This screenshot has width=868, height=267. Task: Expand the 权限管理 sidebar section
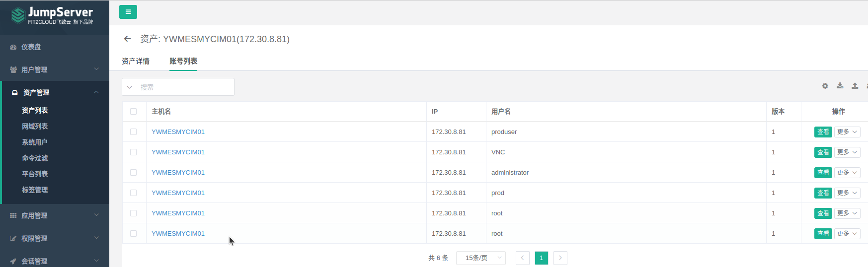[x=55, y=239]
